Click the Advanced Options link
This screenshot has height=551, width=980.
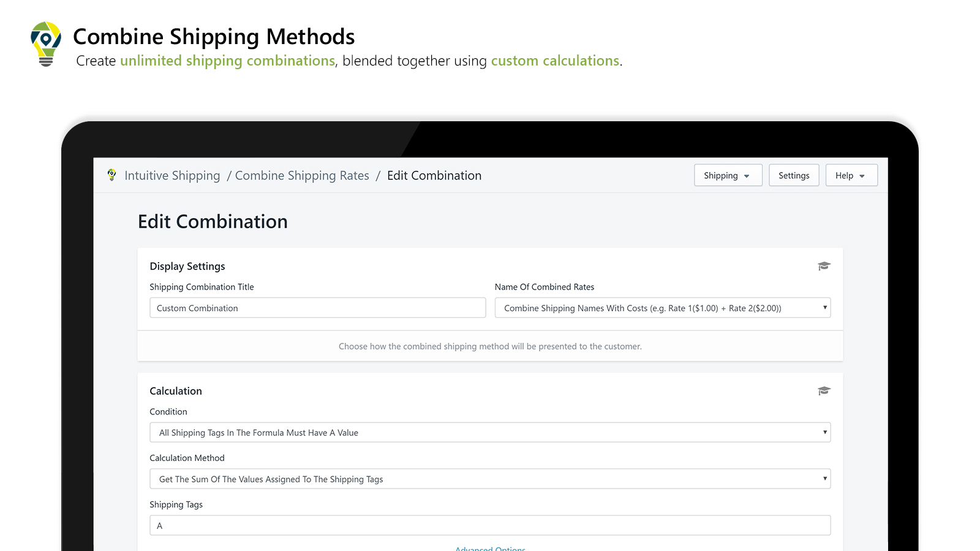[x=490, y=548]
